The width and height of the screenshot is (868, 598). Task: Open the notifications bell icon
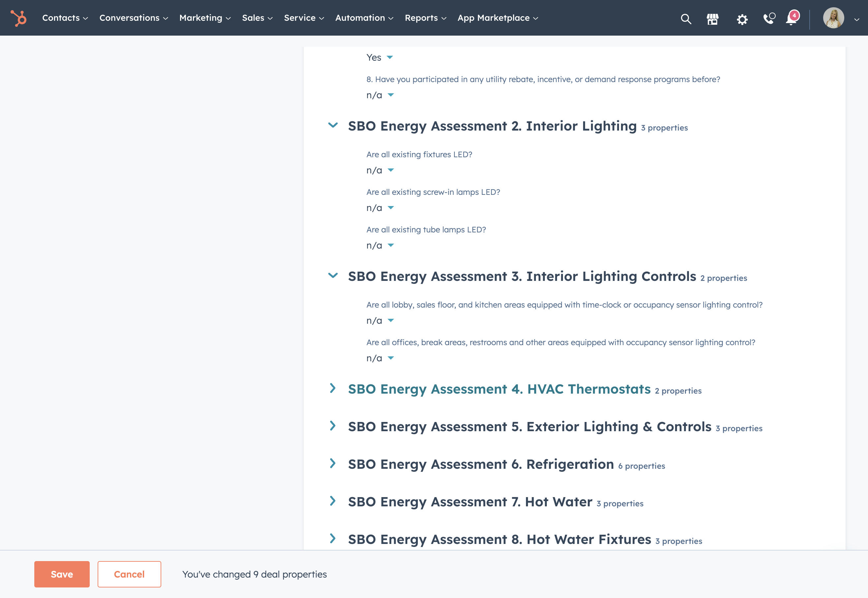[792, 18]
